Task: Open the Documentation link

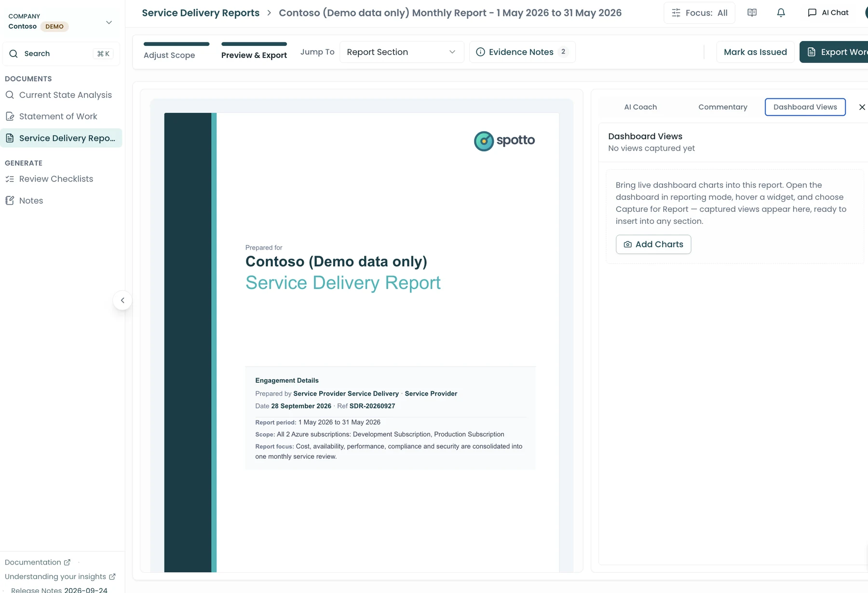Action: [38, 563]
